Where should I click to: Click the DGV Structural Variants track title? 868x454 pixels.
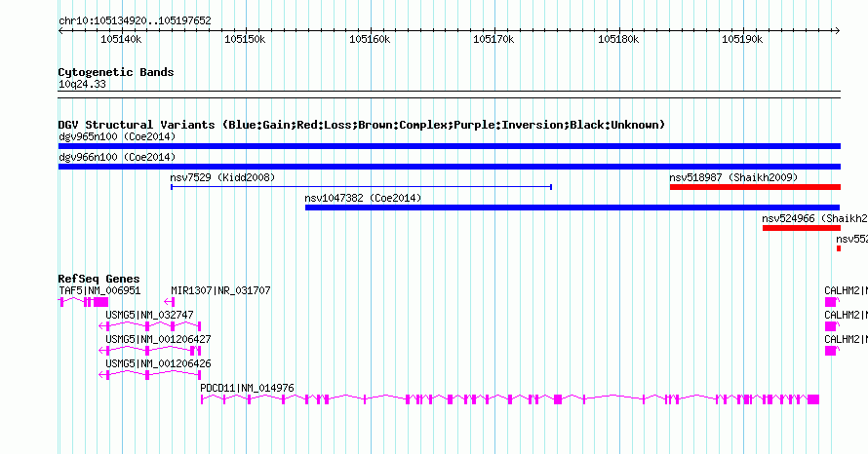tap(362, 125)
